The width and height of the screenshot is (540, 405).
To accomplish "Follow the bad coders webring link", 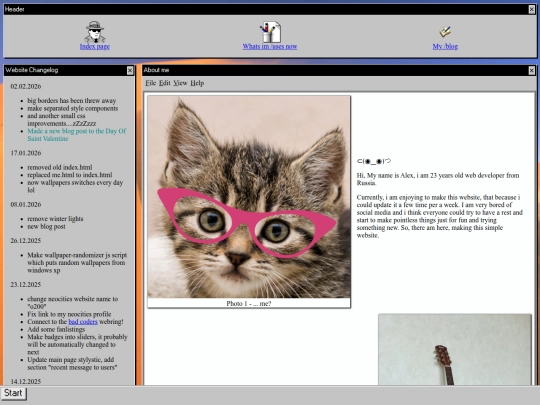I will point(83,322).
